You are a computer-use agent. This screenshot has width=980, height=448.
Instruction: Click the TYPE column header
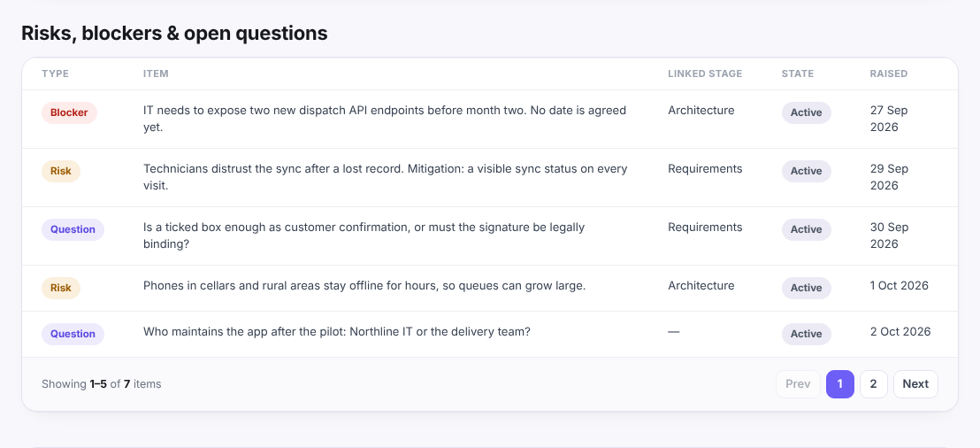[x=56, y=73]
